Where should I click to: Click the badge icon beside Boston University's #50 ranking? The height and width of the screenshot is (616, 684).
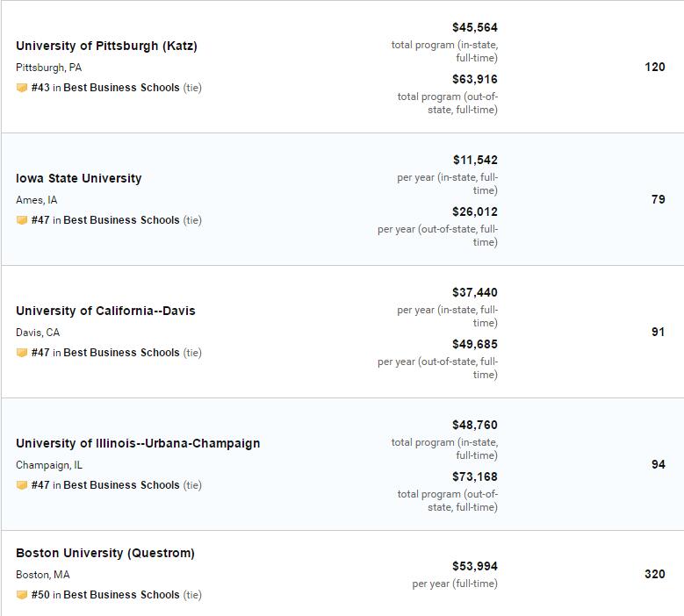tap(22, 595)
